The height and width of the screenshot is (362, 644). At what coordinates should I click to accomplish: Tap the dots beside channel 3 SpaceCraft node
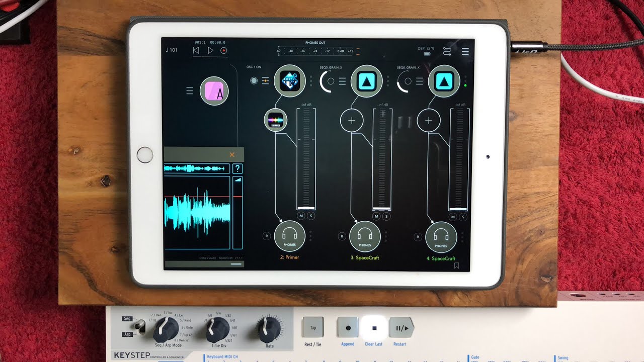point(388,81)
